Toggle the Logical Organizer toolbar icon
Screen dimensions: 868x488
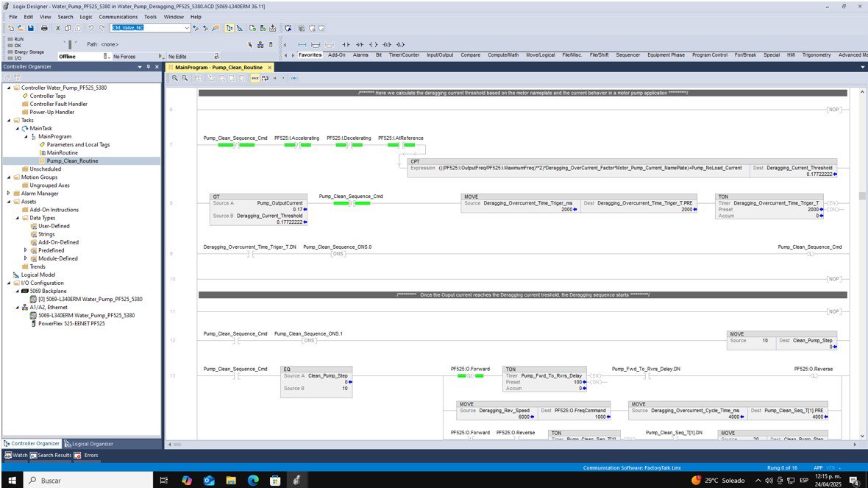click(x=240, y=28)
